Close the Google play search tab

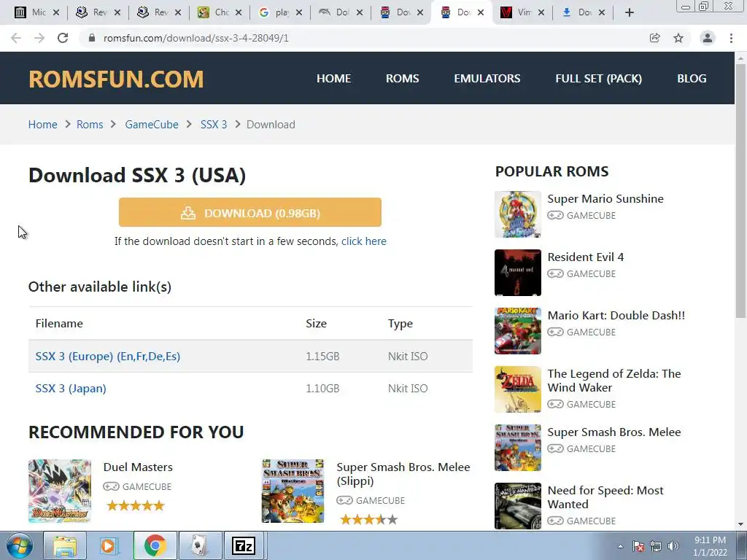coord(299,12)
